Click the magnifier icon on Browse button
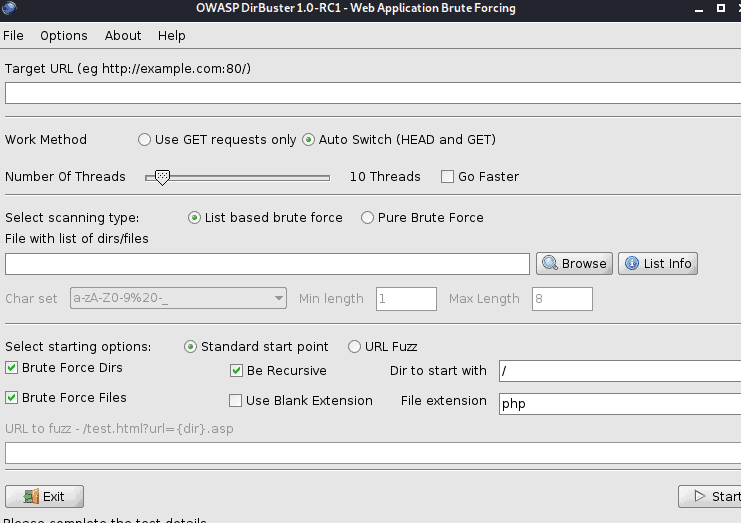Image resolution: width=741 pixels, height=523 pixels. point(550,263)
